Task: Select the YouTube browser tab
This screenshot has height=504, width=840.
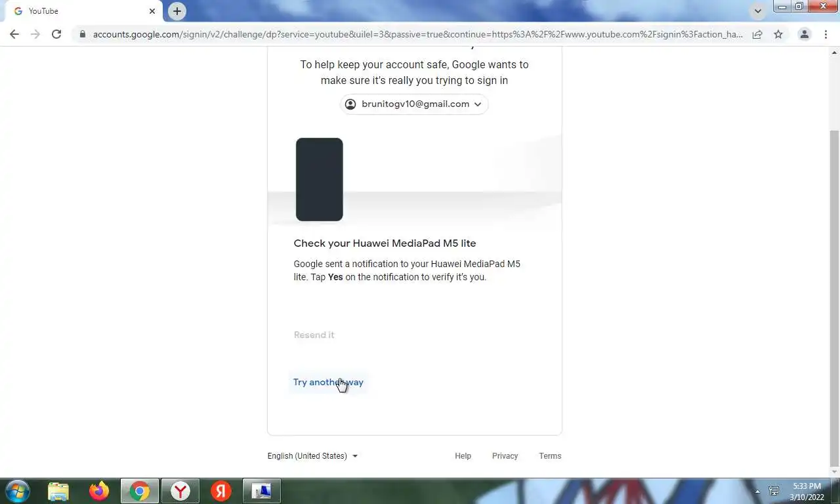Action: pos(83,11)
